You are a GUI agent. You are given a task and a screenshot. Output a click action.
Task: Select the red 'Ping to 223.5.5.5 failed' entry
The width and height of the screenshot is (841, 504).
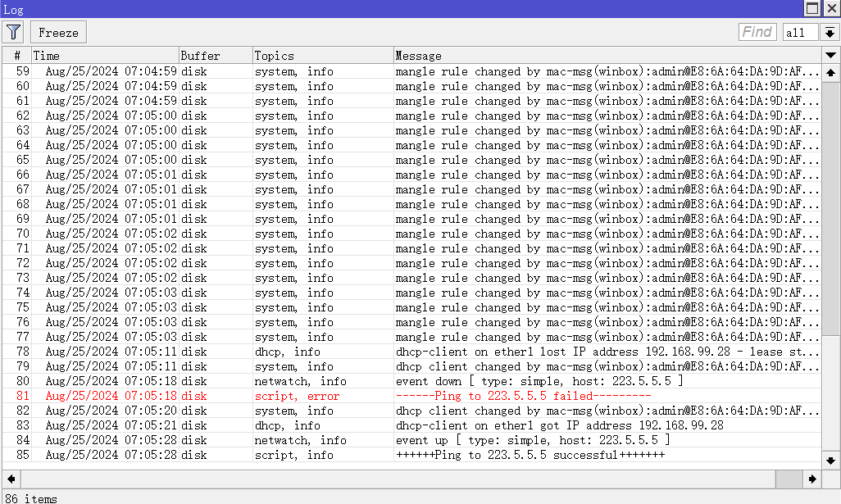click(523, 396)
